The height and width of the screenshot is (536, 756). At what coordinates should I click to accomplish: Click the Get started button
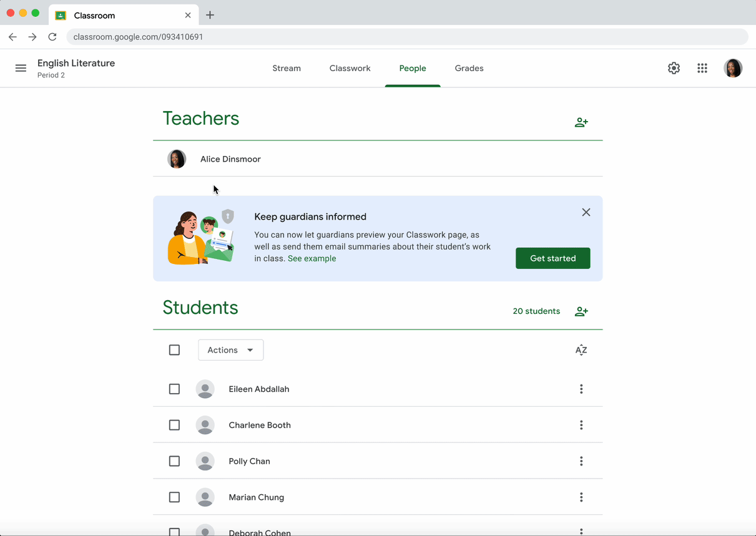552,258
